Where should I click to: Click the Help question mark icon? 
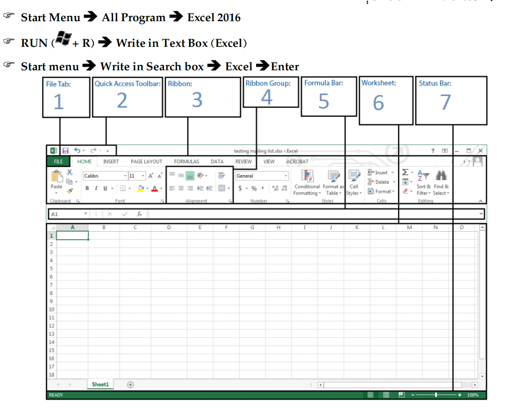[433, 151]
